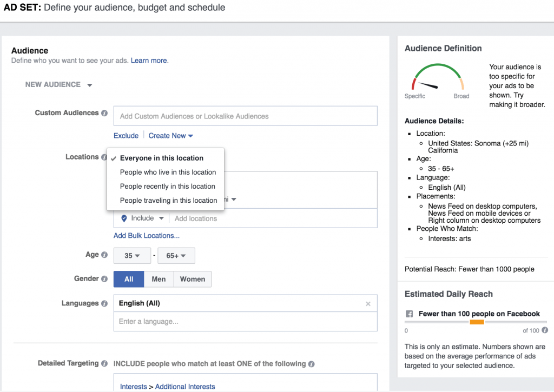Select the All gender option
The height and width of the screenshot is (392, 554).
(x=128, y=279)
